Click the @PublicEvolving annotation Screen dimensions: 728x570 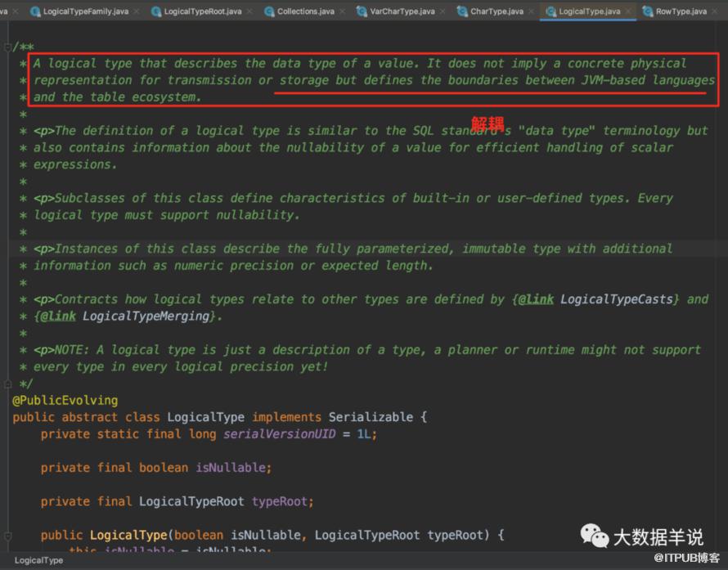tap(65, 400)
